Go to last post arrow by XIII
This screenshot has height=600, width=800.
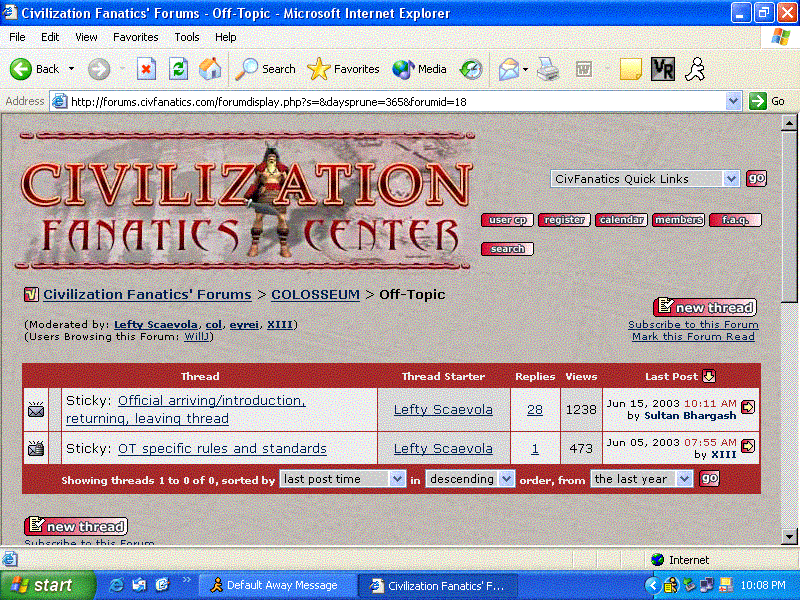748,445
